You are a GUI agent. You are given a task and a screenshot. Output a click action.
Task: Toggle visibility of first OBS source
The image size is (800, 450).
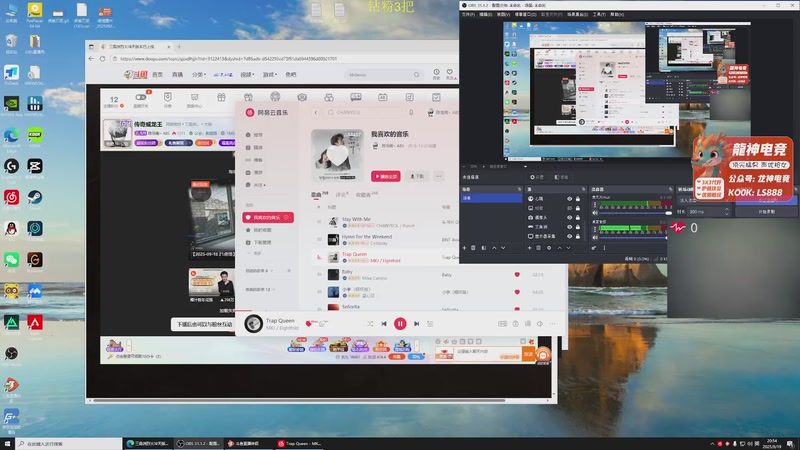569,199
